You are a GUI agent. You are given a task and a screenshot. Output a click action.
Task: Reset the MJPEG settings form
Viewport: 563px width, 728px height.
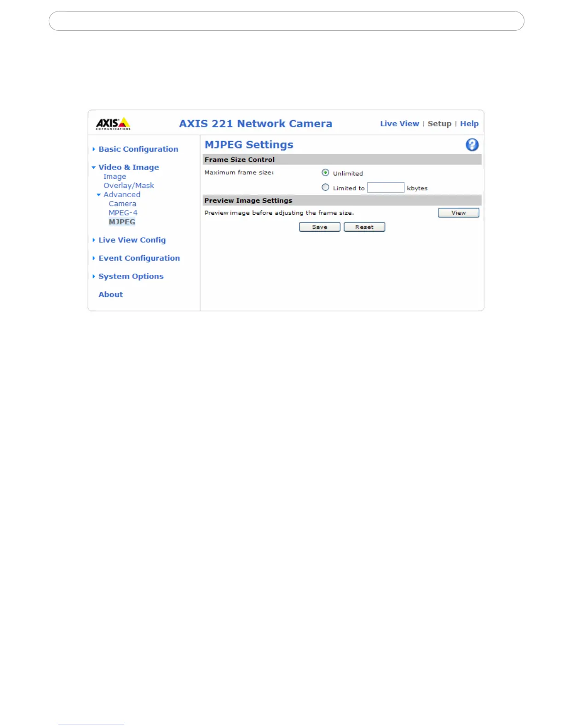(x=364, y=227)
